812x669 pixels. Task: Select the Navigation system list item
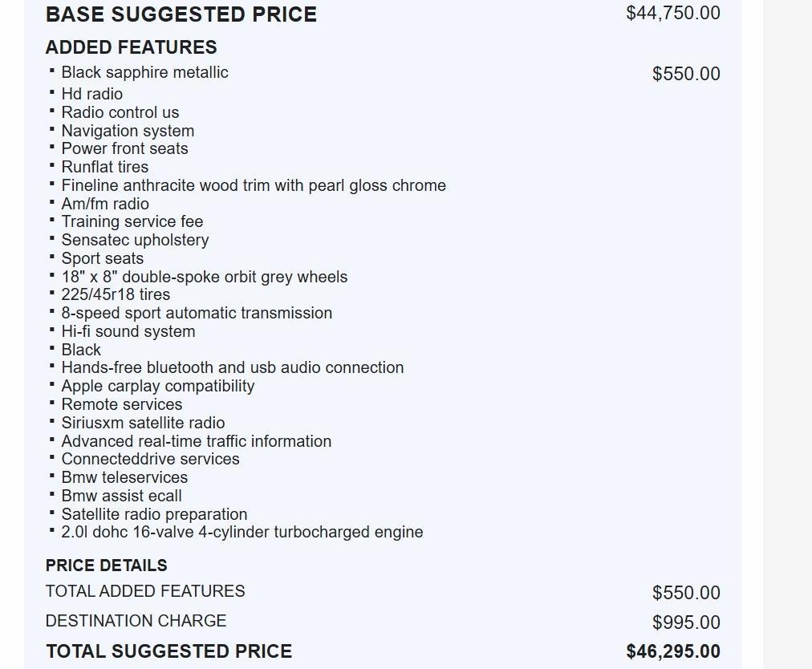point(128,131)
